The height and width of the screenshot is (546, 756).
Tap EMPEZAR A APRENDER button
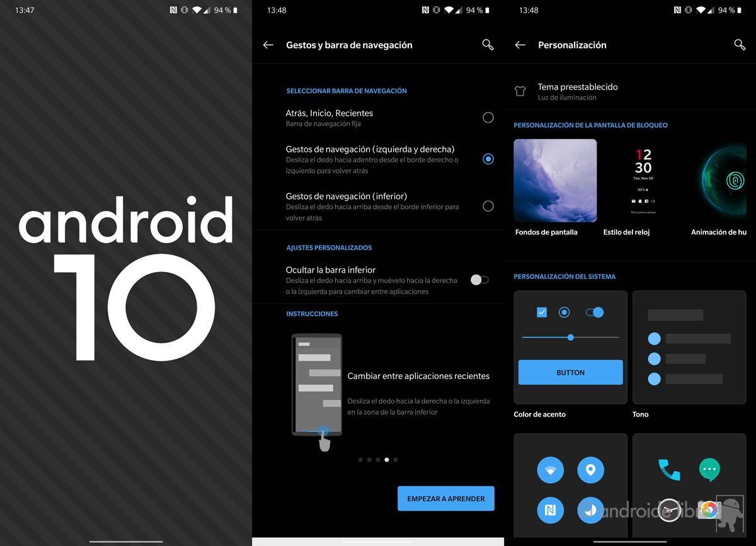(446, 499)
